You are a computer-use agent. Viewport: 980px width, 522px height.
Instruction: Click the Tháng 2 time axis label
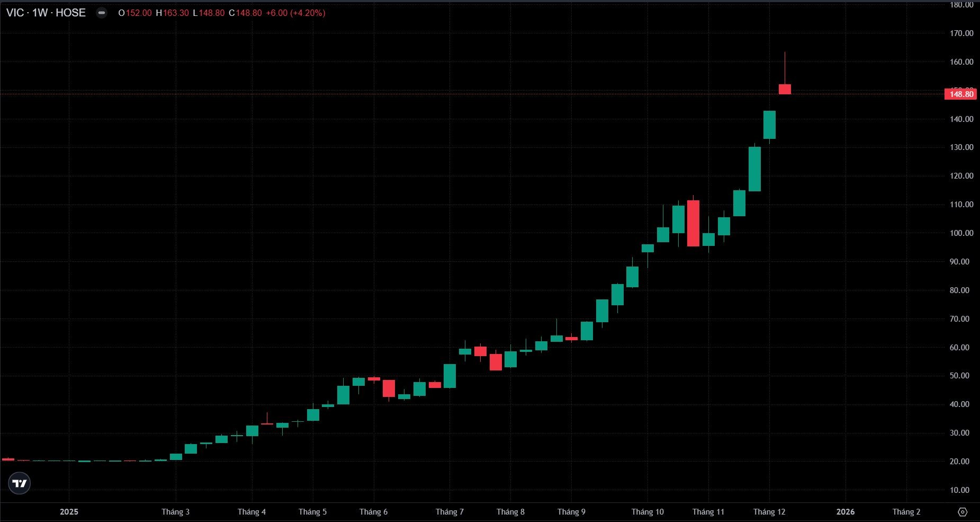click(906, 512)
